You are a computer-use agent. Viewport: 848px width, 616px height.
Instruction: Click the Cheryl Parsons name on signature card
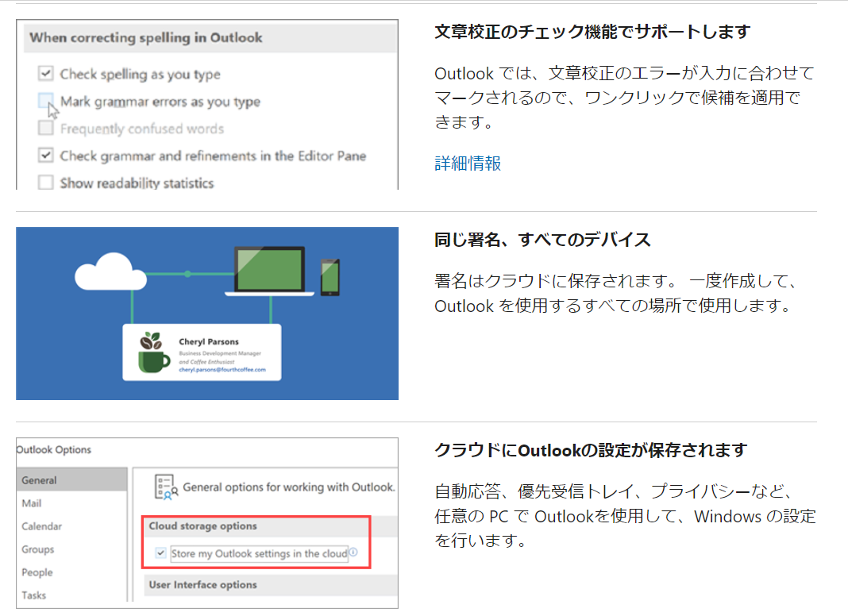pyautogui.click(x=209, y=342)
